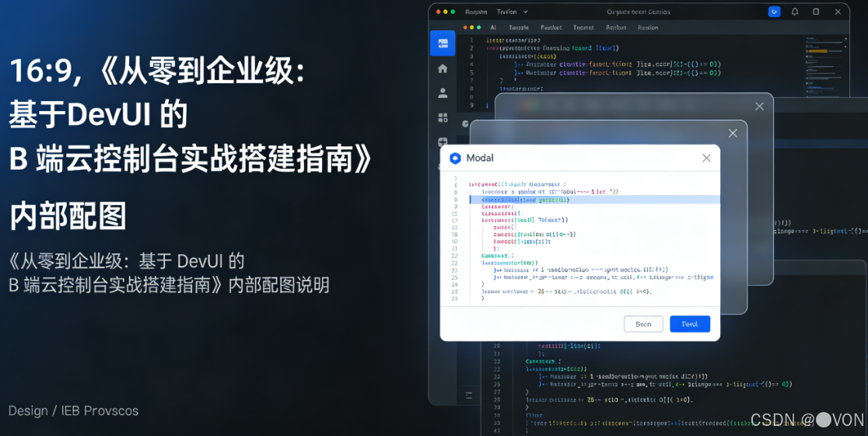Click the inner tab bar green dot
Viewport: 868px width, 436px height.
[478, 27]
